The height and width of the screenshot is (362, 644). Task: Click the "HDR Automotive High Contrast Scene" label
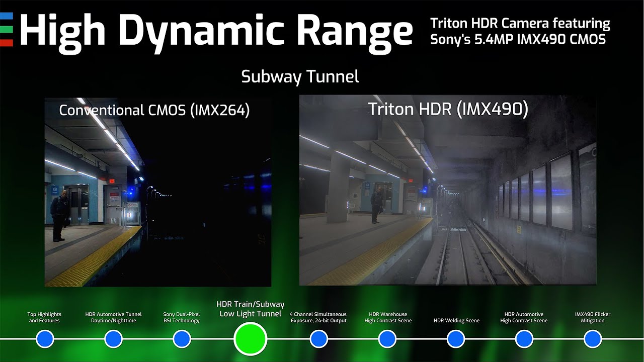[x=524, y=317]
